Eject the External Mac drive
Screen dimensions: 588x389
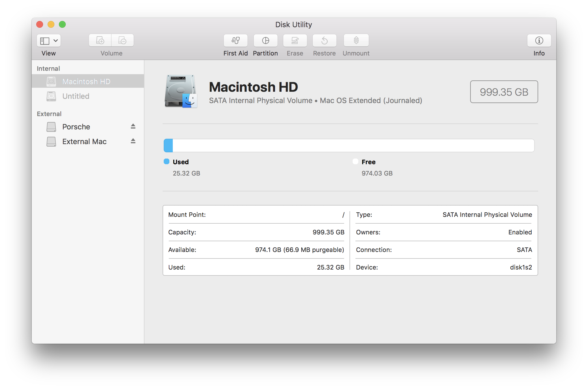[133, 141]
